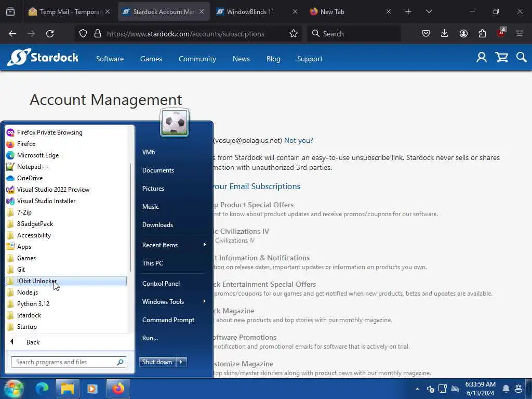Open the media player taskbar icon
The height and width of the screenshot is (399, 532).
click(x=92, y=389)
